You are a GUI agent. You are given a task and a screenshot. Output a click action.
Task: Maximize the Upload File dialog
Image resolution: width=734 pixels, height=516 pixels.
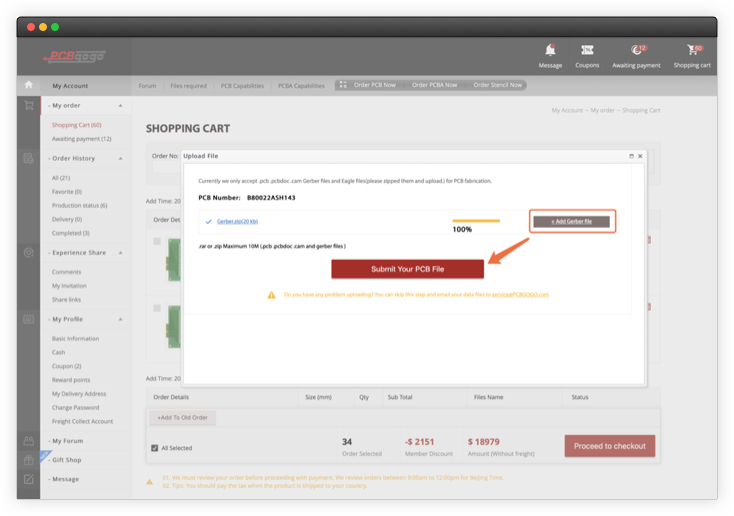631,156
